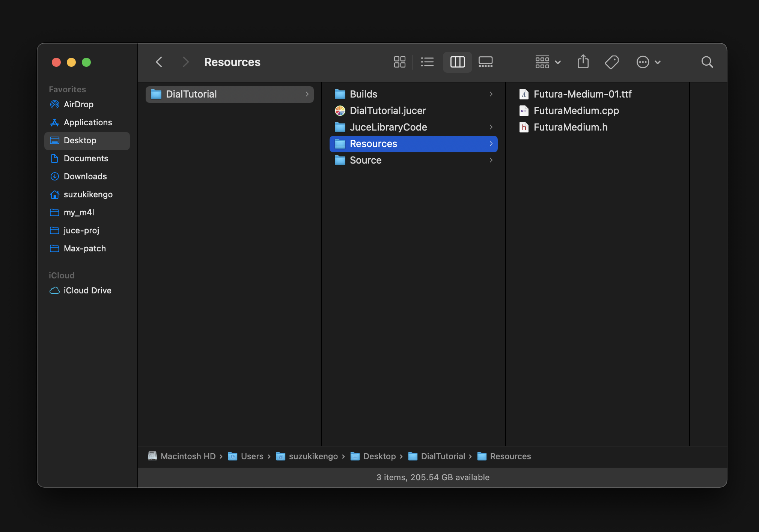Expand the DialTutorial project folder
The height and width of the screenshot is (532, 759).
tap(306, 94)
